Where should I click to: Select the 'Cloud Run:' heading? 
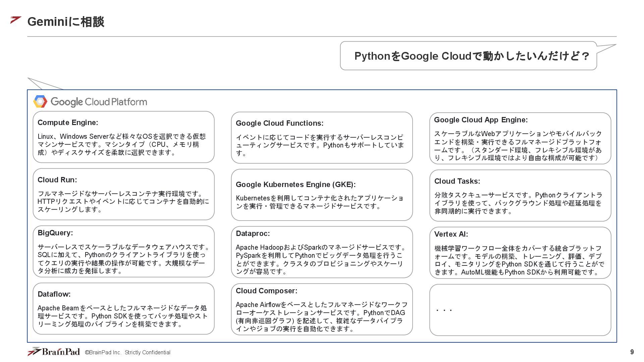pyautogui.click(x=57, y=180)
